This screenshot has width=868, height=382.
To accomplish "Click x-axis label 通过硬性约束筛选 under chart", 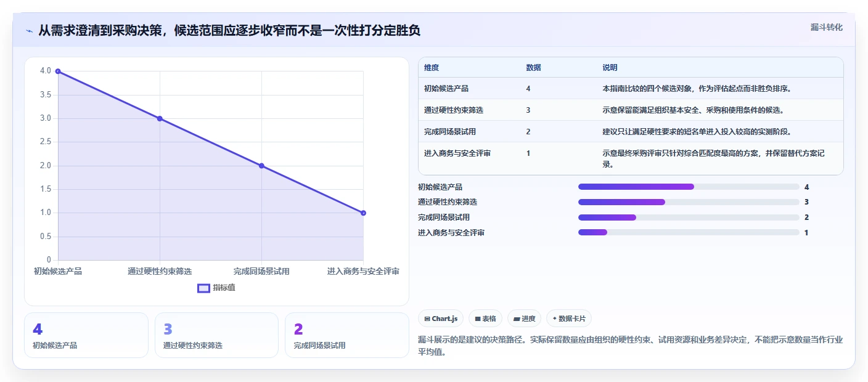I will [x=160, y=271].
